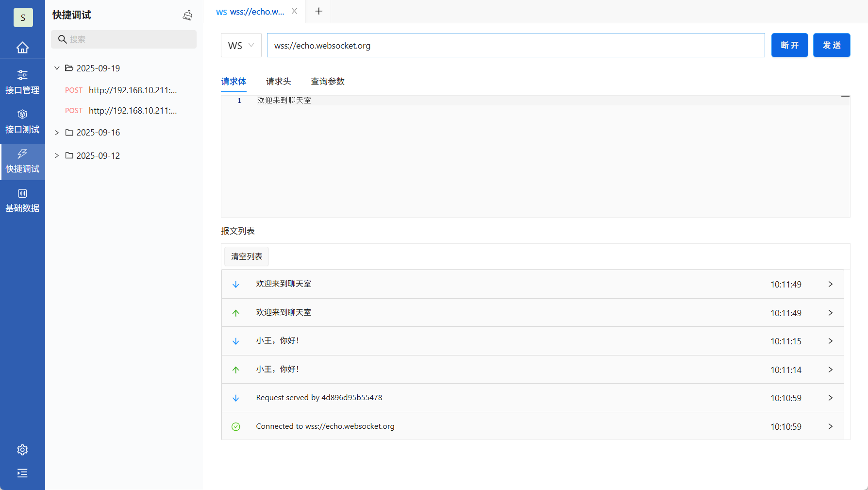
Task: Open the settings gear icon at bottom
Action: (22, 450)
